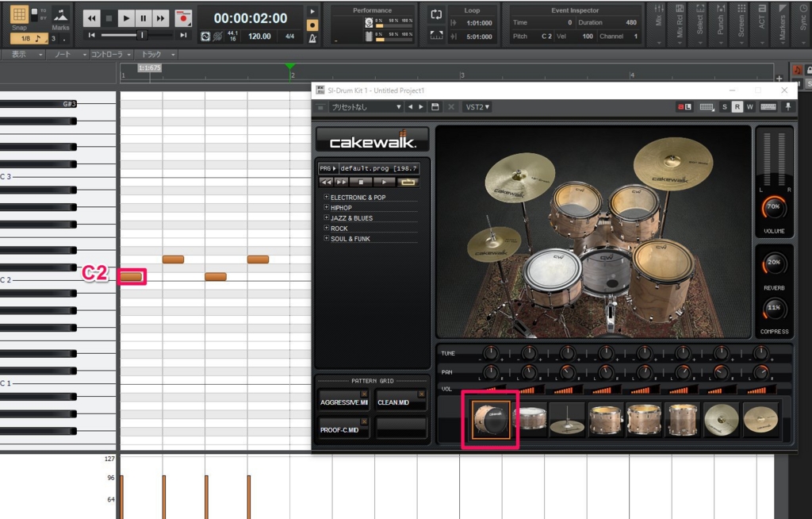Click the loop end 5:01:000 field
This screenshot has width=812, height=519.
pyautogui.click(x=479, y=37)
